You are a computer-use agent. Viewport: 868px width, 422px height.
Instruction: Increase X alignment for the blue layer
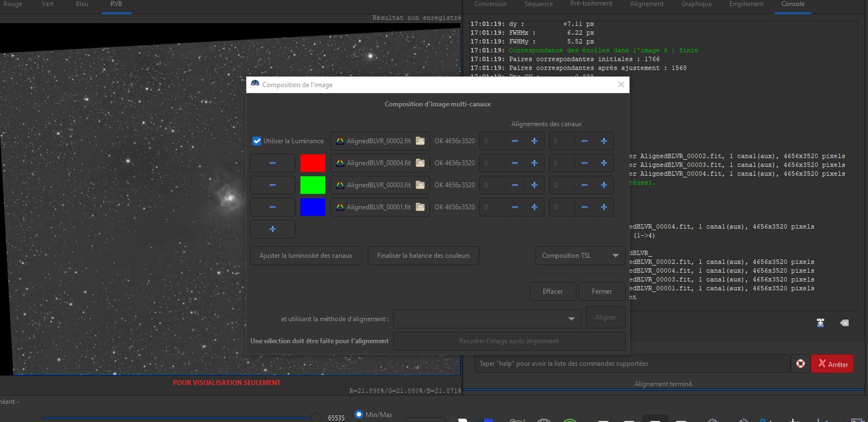click(534, 207)
